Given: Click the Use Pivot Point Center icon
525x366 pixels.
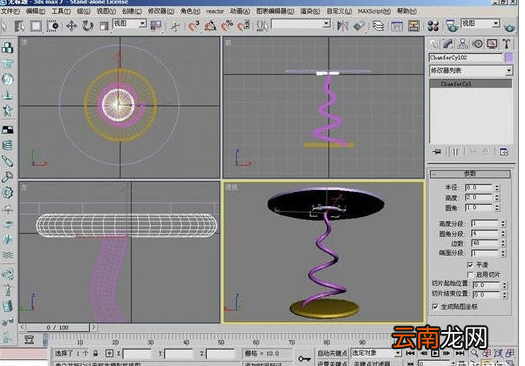Looking at the screenshot, I should (156, 25).
